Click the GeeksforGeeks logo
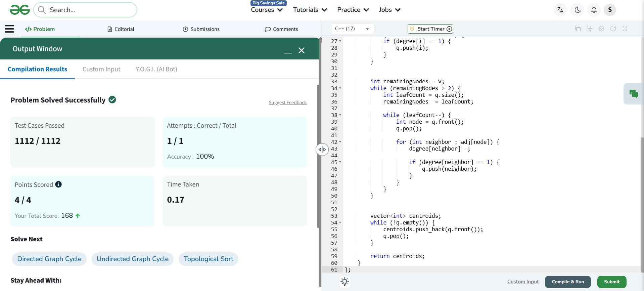The image size is (644, 291). 20,10
